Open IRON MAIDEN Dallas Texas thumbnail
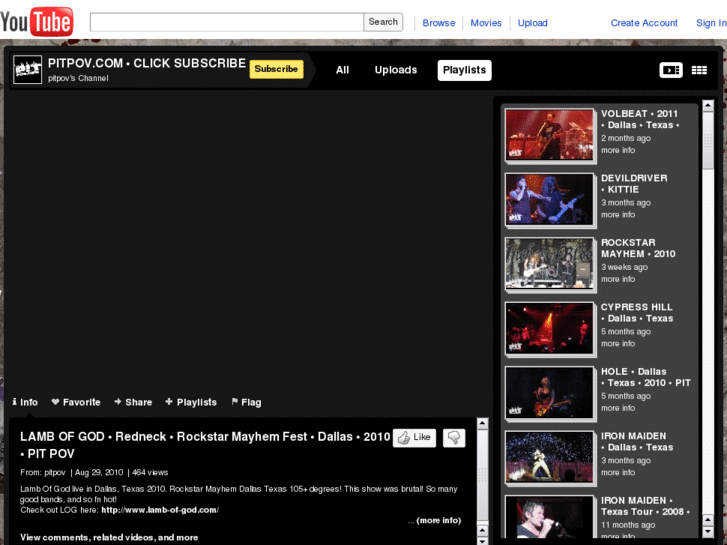This screenshot has height=545, width=727. [549, 457]
